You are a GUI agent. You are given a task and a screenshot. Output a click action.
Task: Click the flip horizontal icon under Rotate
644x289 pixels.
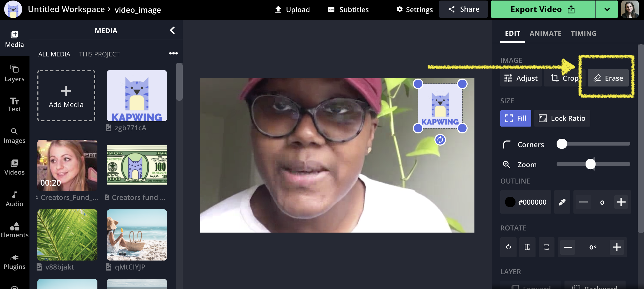[527, 247]
